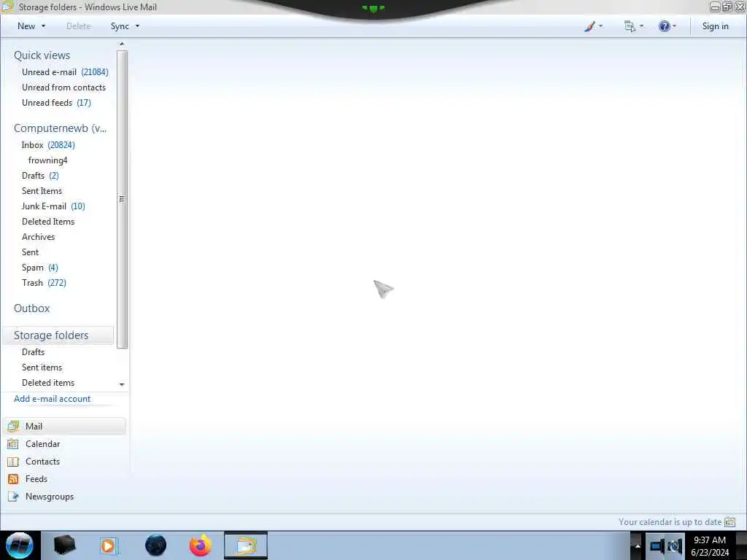Click the Mail icon in navigation pane
The width and height of the screenshot is (747, 560).
[x=13, y=426]
